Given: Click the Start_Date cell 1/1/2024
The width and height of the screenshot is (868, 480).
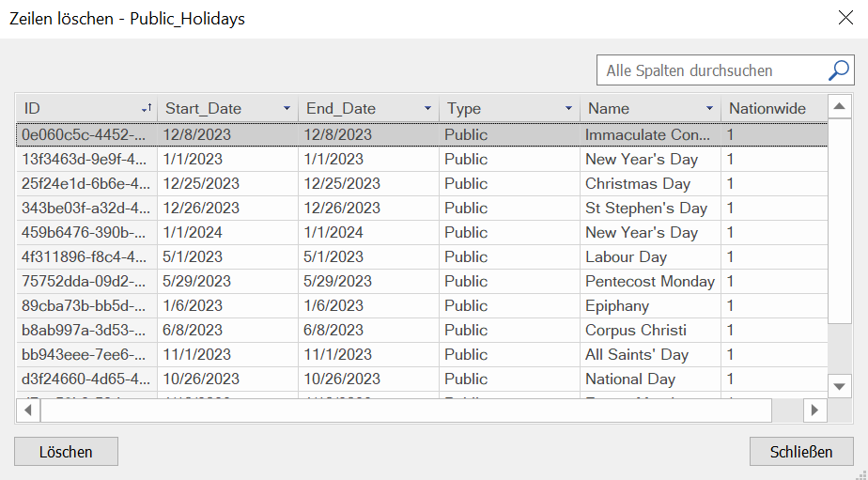Looking at the screenshot, I should point(227,233).
